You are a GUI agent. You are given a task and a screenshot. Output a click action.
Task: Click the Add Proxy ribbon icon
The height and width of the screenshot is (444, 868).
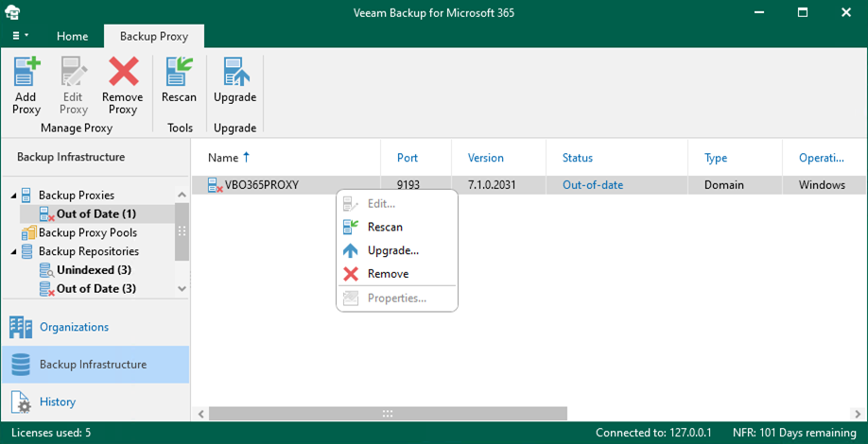26,72
